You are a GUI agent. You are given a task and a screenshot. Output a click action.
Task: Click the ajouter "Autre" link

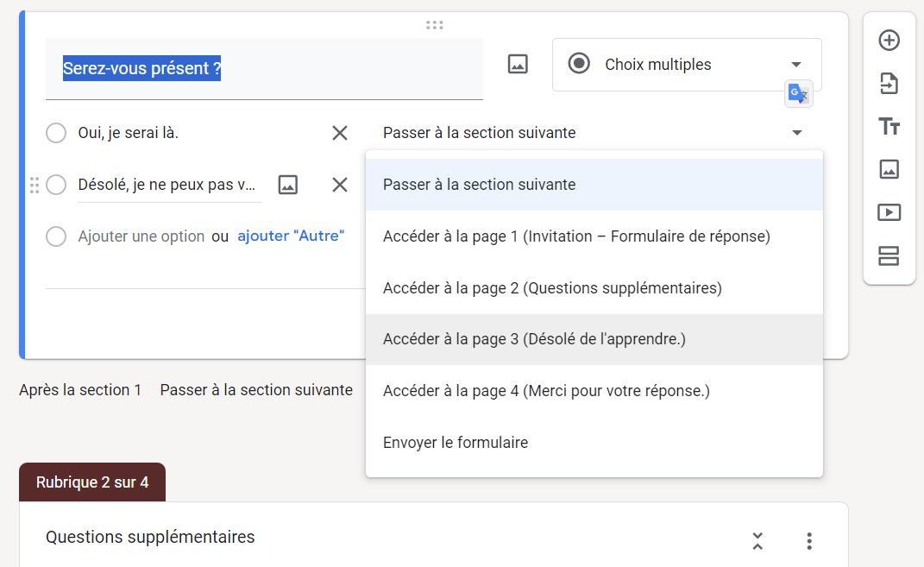pyautogui.click(x=291, y=236)
